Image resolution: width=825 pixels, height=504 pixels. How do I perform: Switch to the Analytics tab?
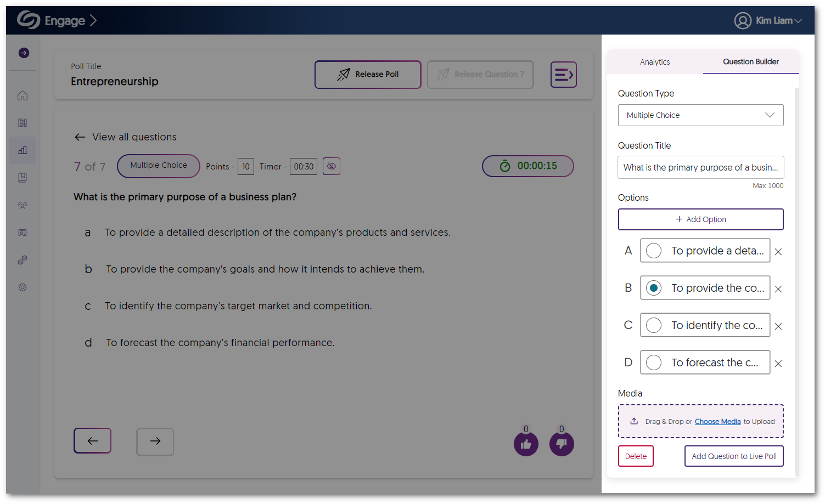coord(655,62)
